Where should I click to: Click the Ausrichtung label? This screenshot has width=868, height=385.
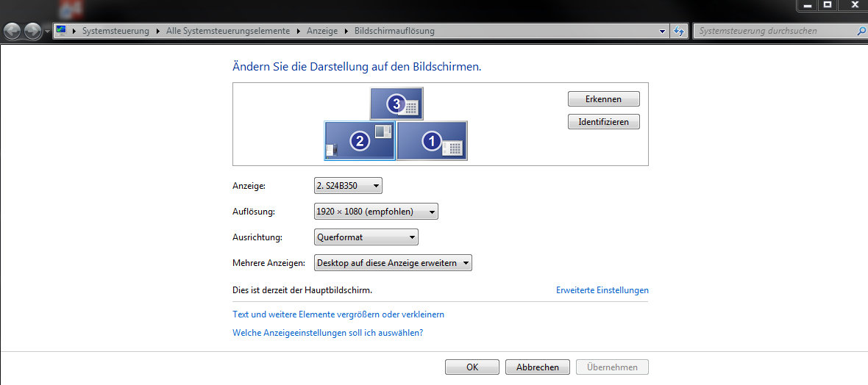[257, 237]
